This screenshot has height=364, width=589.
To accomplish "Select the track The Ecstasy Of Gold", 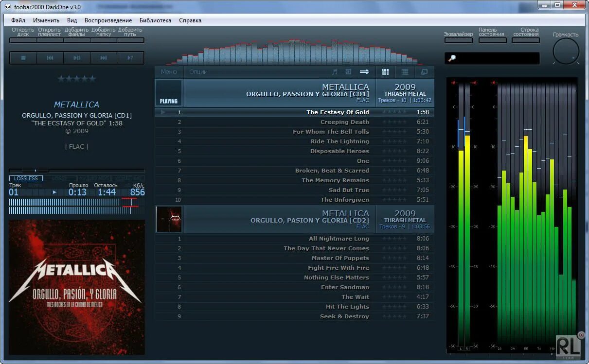I will [295, 112].
